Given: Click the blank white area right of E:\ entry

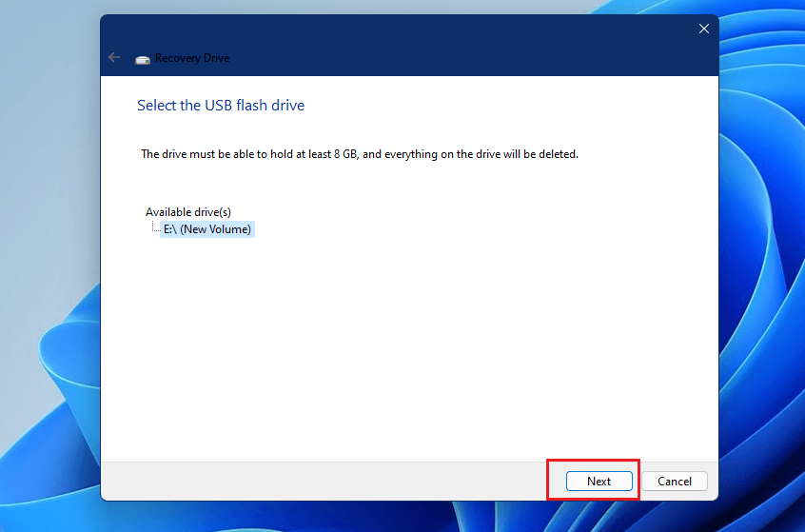Looking at the screenshot, I should (476, 229).
